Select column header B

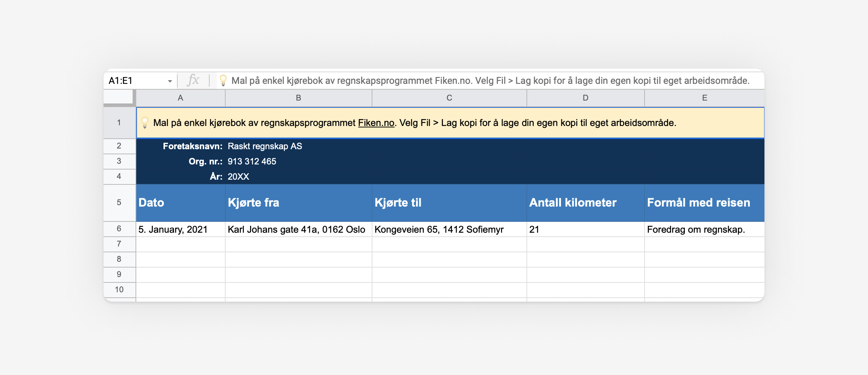(298, 98)
